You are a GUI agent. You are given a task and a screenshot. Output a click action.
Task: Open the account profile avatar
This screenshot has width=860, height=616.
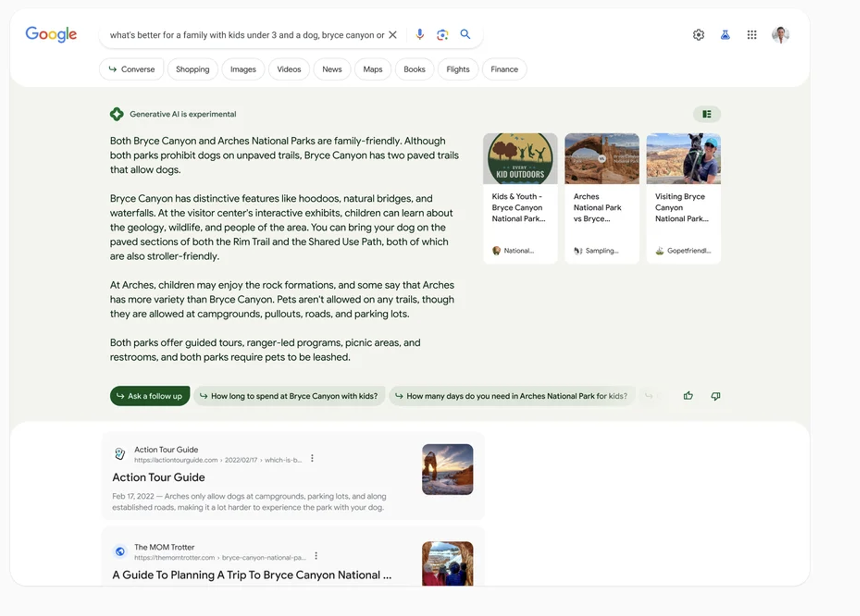[x=780, y=35]
